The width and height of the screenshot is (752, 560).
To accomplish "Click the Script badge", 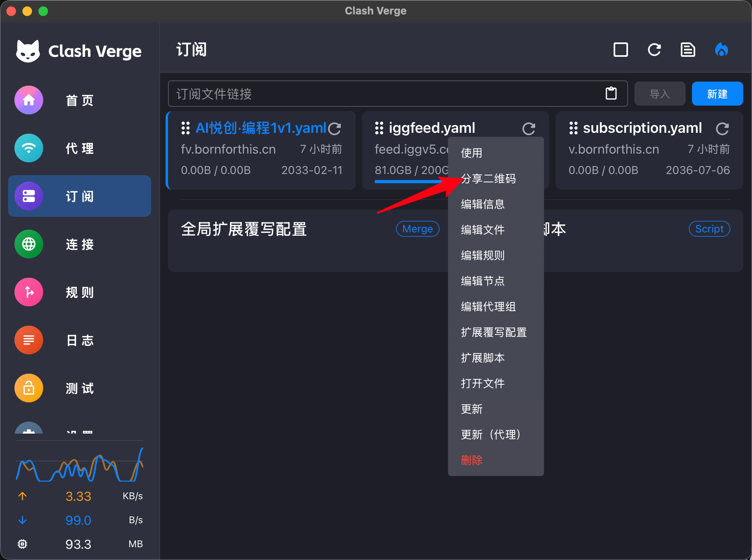I will click(709, 229).
